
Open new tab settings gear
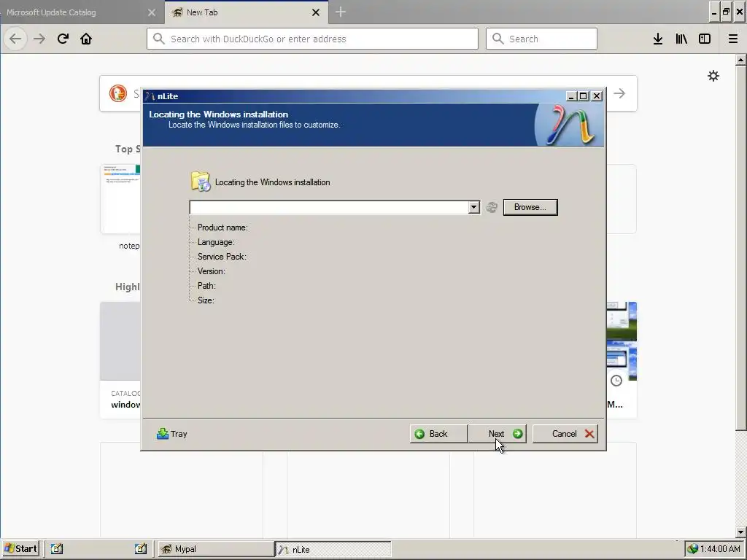coord(713,76)
